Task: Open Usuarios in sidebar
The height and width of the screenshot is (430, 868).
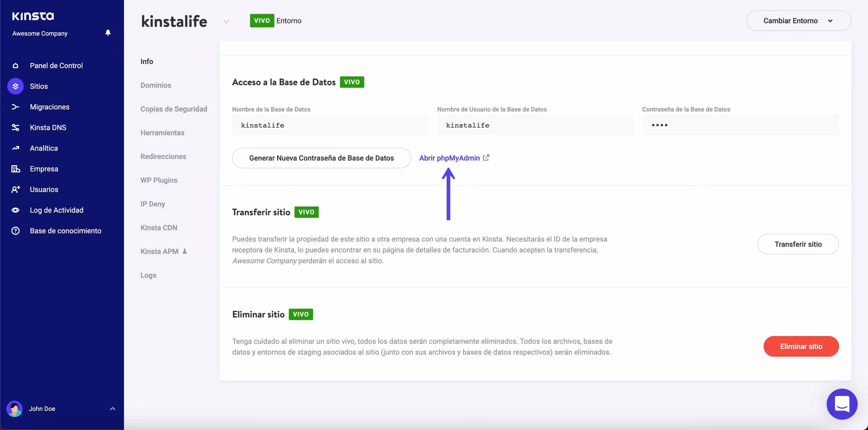Action: coord(44,190)
